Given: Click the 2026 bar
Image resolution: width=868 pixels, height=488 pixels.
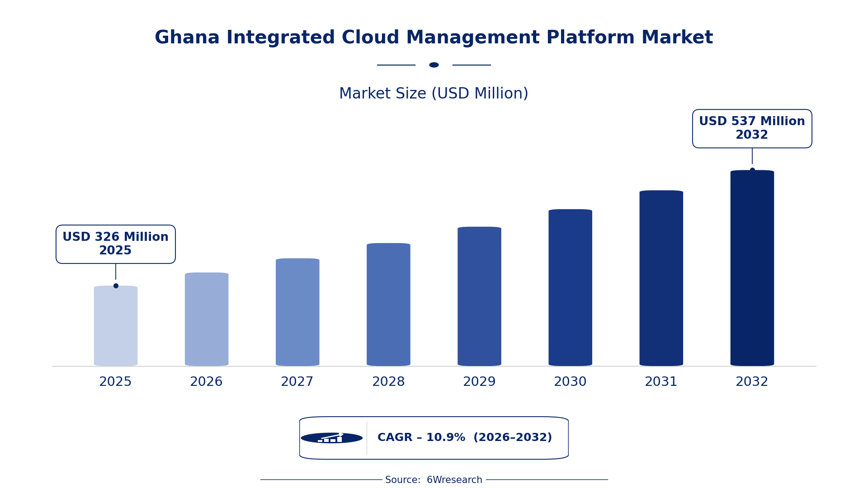Looking at the screenshot, I should 207,319.
